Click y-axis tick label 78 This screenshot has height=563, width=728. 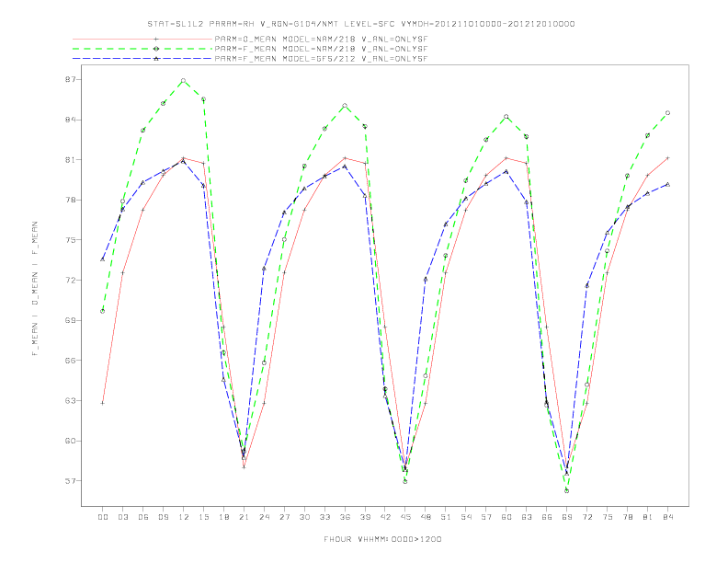(71, 200)
